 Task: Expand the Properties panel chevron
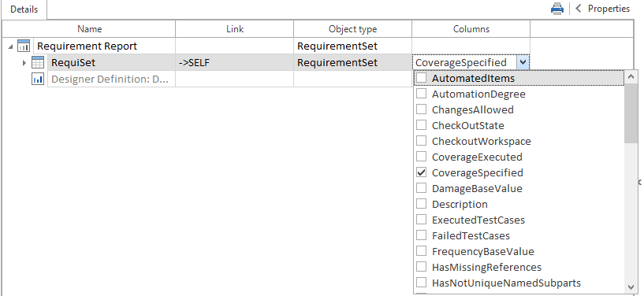click(x=579, y=9)
